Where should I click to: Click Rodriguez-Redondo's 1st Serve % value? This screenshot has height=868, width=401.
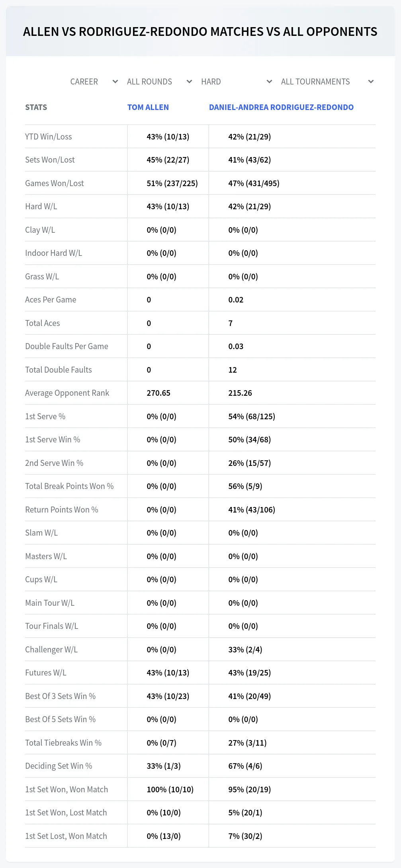[252, 416]
